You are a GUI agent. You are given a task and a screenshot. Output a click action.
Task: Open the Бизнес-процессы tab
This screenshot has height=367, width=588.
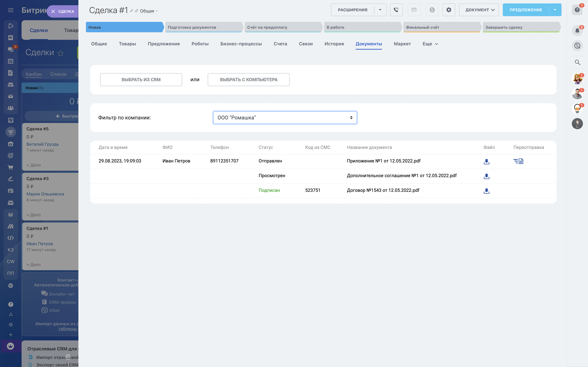241,44
